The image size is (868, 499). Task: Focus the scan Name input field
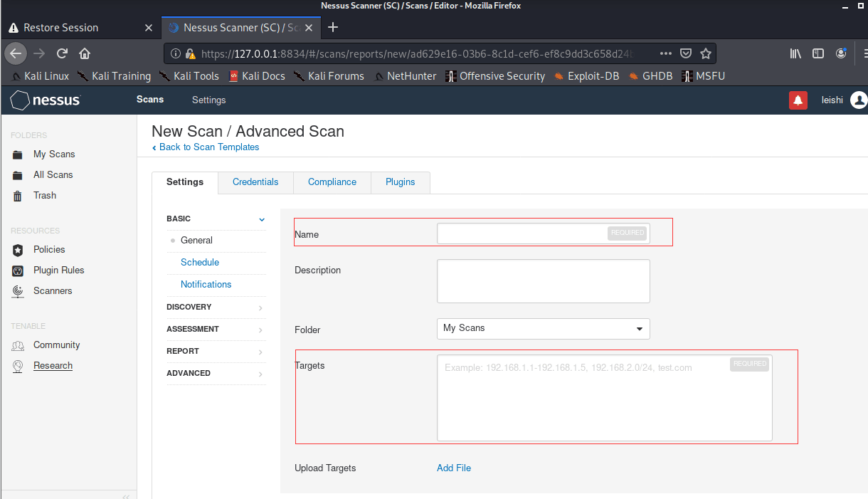pyautogui.click(x=544, y=233)
